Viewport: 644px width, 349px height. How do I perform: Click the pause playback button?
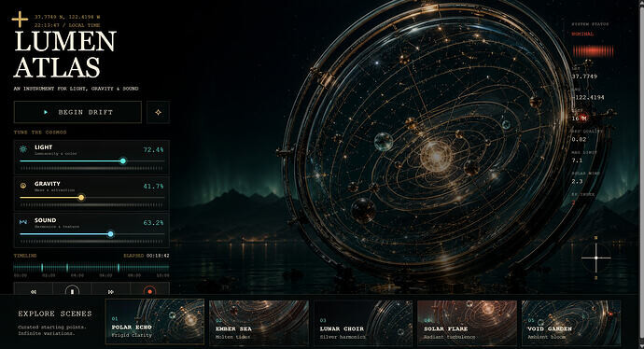(72, 289)
